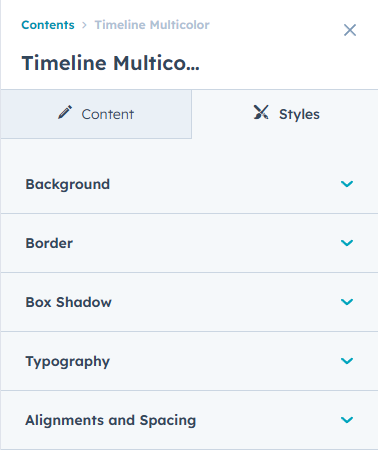
Task: Click the Timeline Multicolor breadcrumb text
Action: tap(152, 25)
